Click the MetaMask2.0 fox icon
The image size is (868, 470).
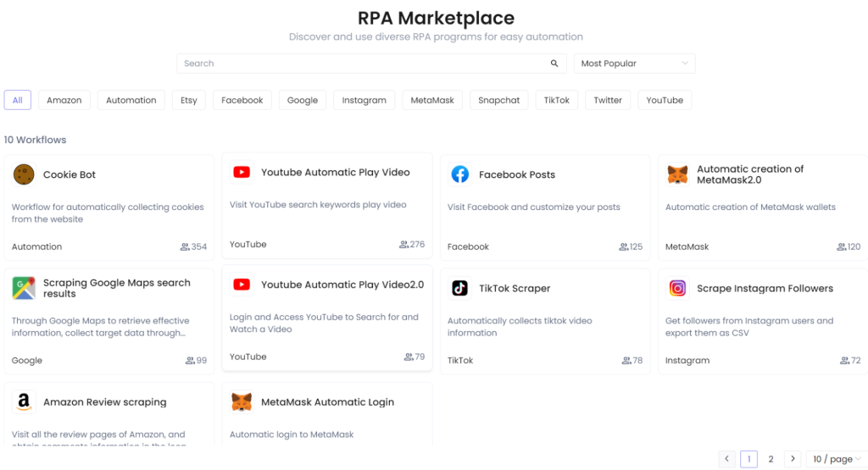click(x=677, y=174)
